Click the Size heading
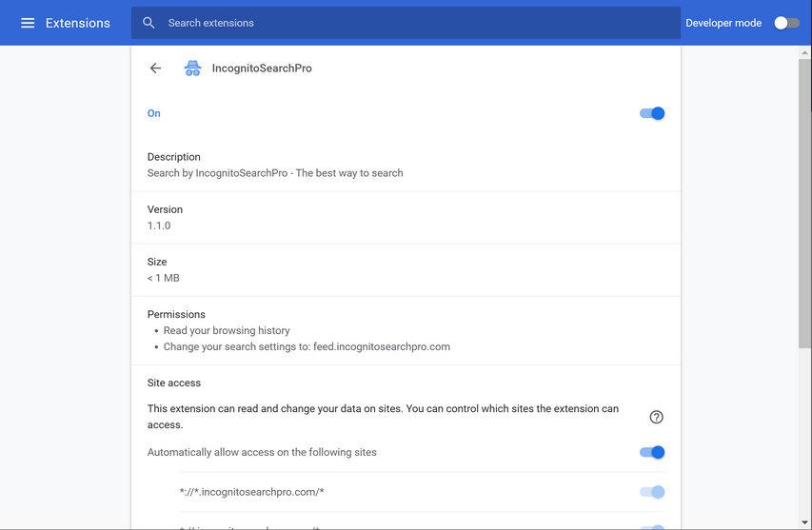This screenshot has width=812, height=530. tap(157, 262)
